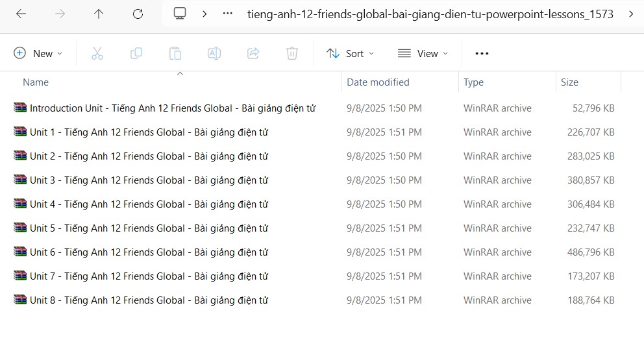Sort by the Name column header

pos(36,82)
